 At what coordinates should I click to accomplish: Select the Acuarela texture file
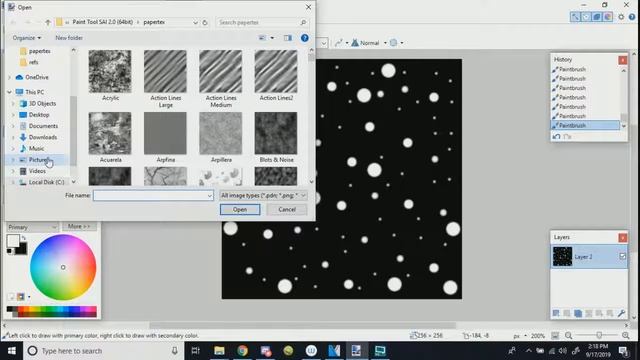110,133
